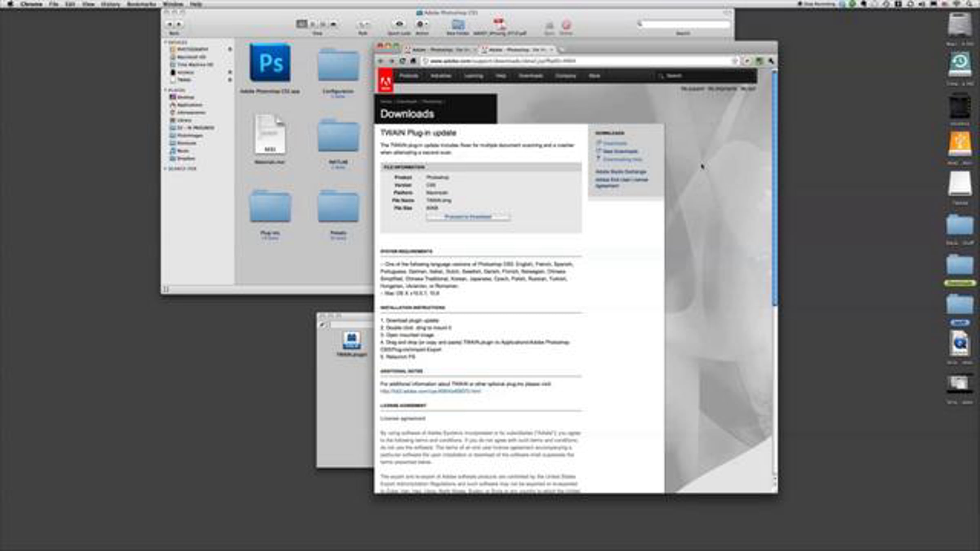Select the Presets folder in Finder

(338, 207)
